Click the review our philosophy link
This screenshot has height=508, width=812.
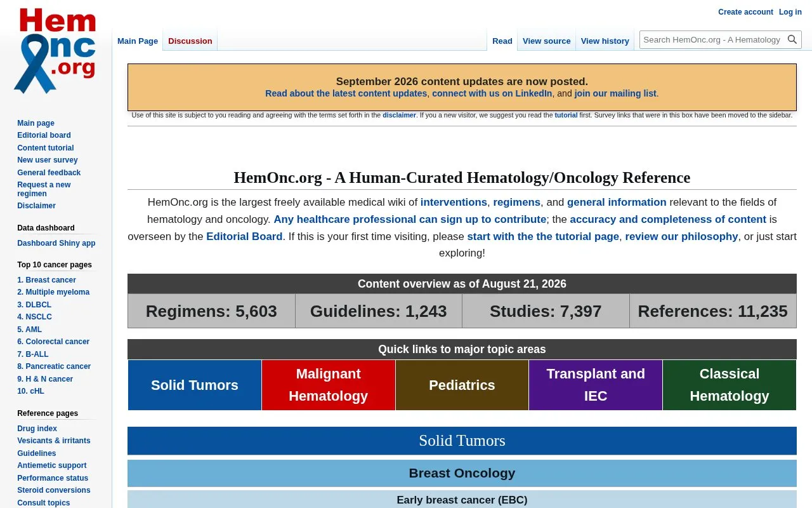[681, 236]
